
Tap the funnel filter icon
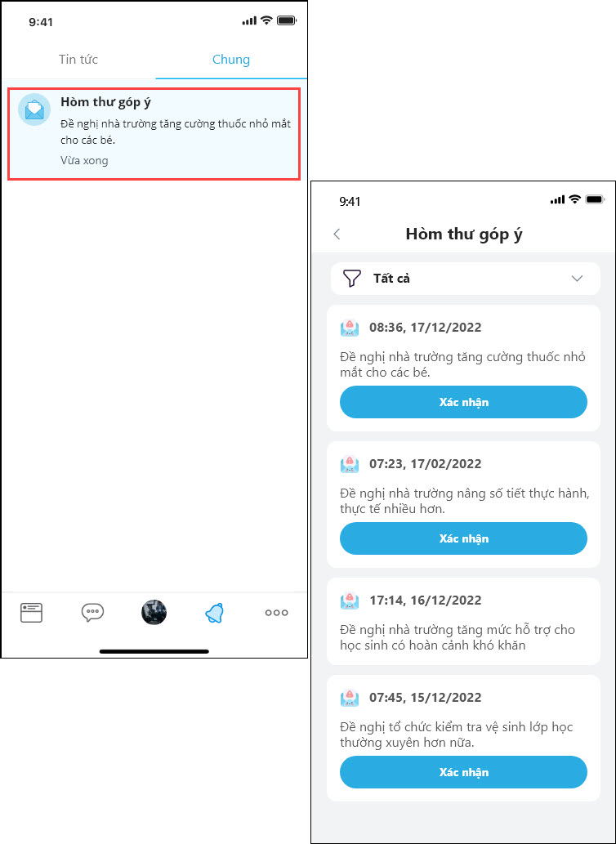350,279
